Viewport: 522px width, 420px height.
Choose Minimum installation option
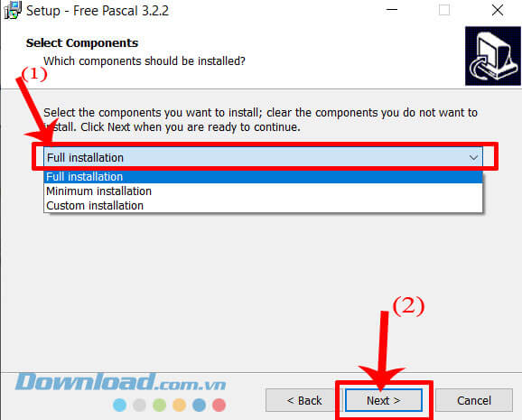click(x=263, y=191)
